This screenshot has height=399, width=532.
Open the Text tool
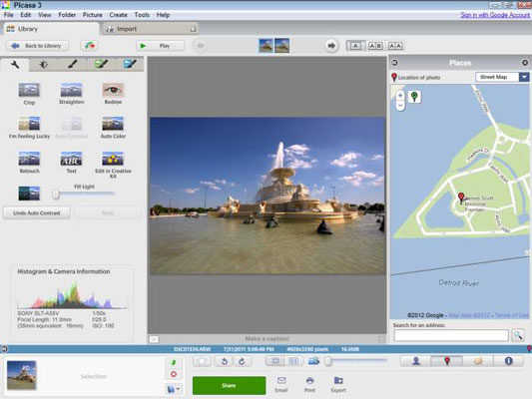coord(71,163)
